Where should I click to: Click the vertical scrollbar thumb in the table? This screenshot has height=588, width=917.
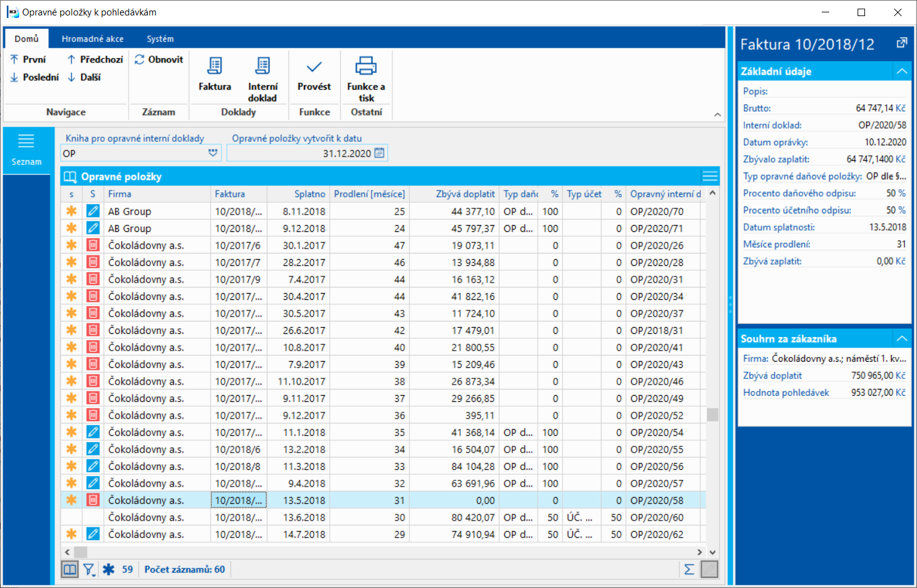click(712, 414)
